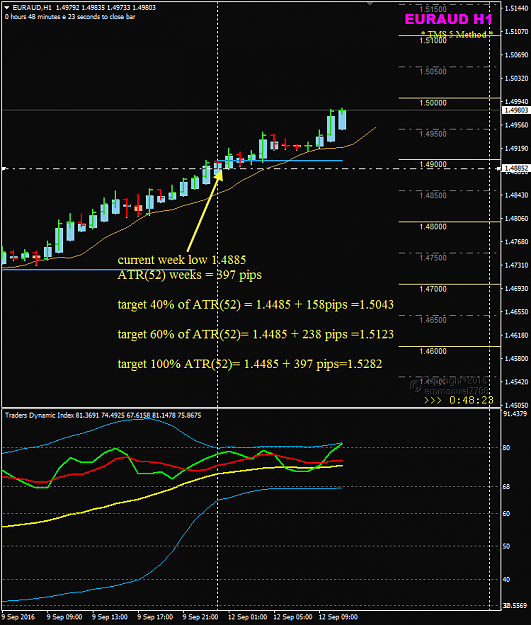The height and width of the screenshot is (625, 531).
Task: Select the 1.50500 round-number level label
Action: click(433, 72)
